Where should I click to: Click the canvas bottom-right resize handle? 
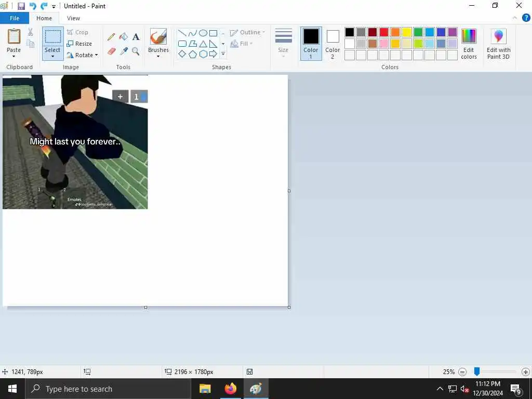point(289,307)
